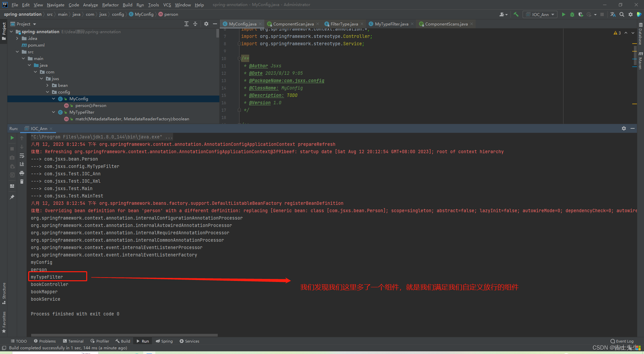Run IOC_Ann with the green toolbar play icon
Viewport: 644px width, 354px height.
pyautogui.click(x=563, y=14)
